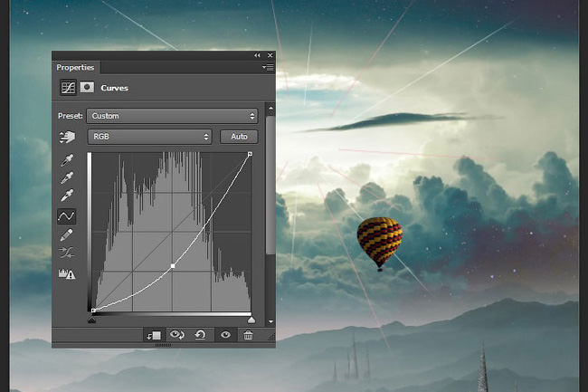Click the white input slider triangle

click(x=251, y=320)
